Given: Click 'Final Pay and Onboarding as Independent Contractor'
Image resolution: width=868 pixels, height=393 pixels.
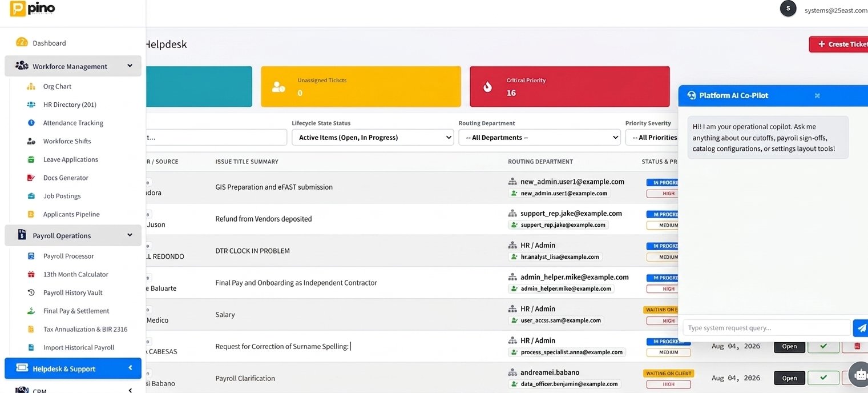Looking at the screenshot, I should [296, 283].
